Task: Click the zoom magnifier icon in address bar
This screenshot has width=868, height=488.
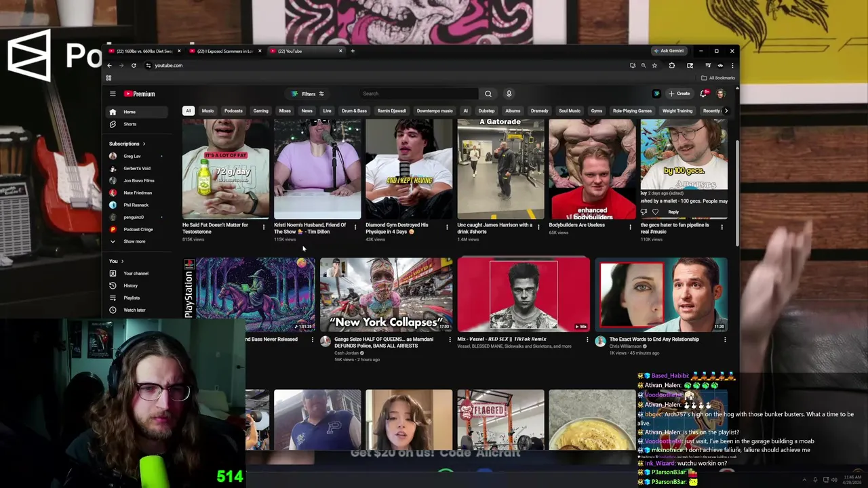Action: 644,66
